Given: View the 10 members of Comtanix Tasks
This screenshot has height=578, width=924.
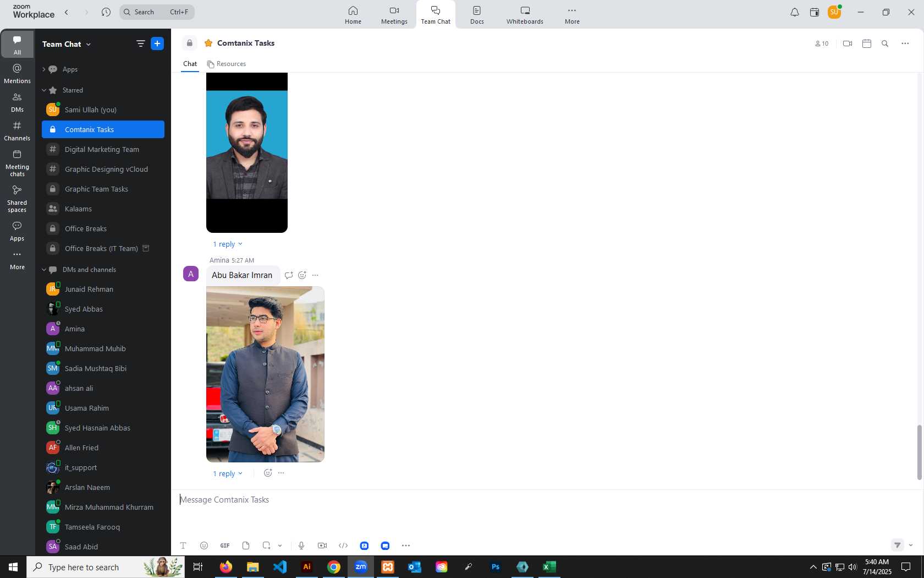Looking at the screenshot, I should click(822, 43).
